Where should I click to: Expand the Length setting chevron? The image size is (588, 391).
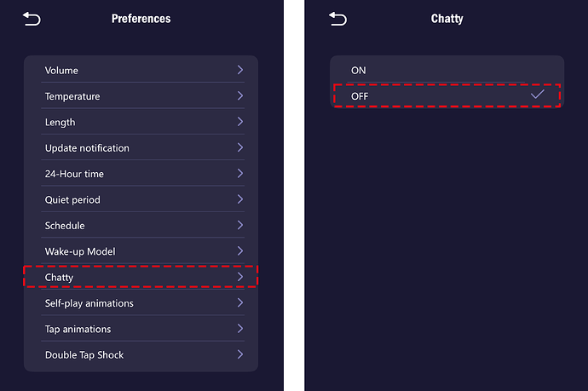coord(240,122)
